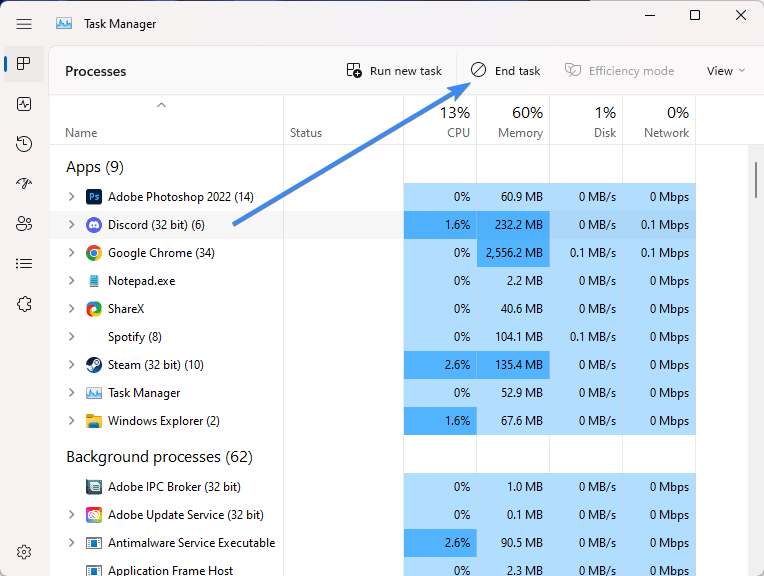Expand the Steam (32 bit) process group

pos(71,365)
